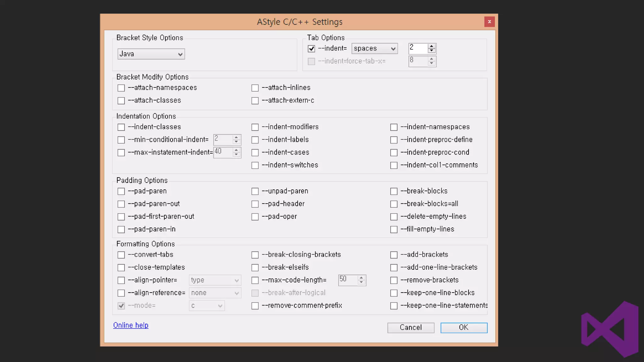644x362 pixels.
Task: Check the --convert-tabs checkbox
Action: coord(121,255)
